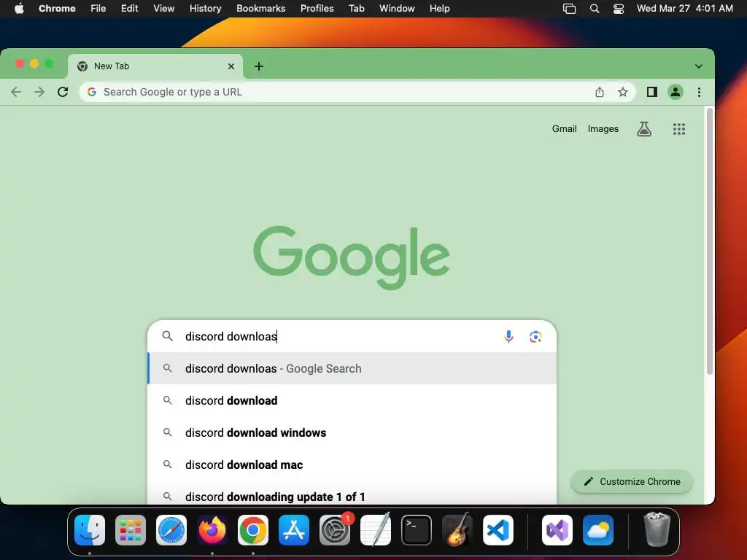The image size is (747, 560).
Task: Open the Tab menu
Action: (x=356, y=8)
